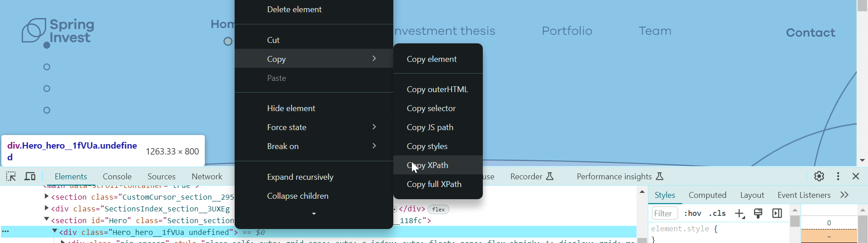Toggle the computed styles sidebar icon

(777, 213)
